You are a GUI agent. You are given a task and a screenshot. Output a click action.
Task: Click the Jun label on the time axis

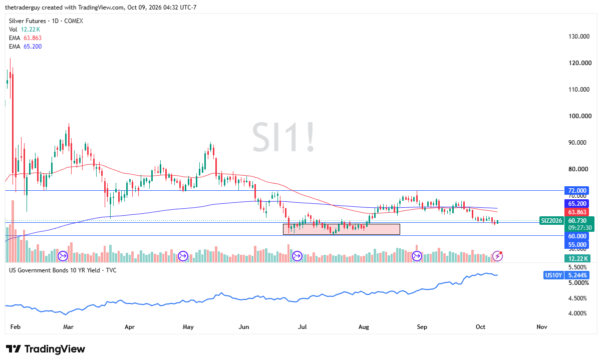(x=244, y=327)
